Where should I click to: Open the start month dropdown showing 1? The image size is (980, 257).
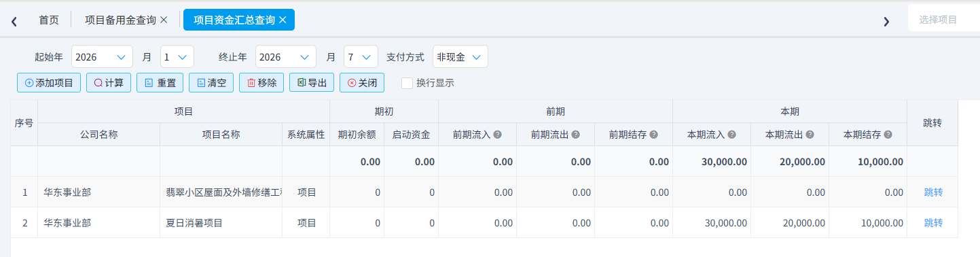point(177,57)
